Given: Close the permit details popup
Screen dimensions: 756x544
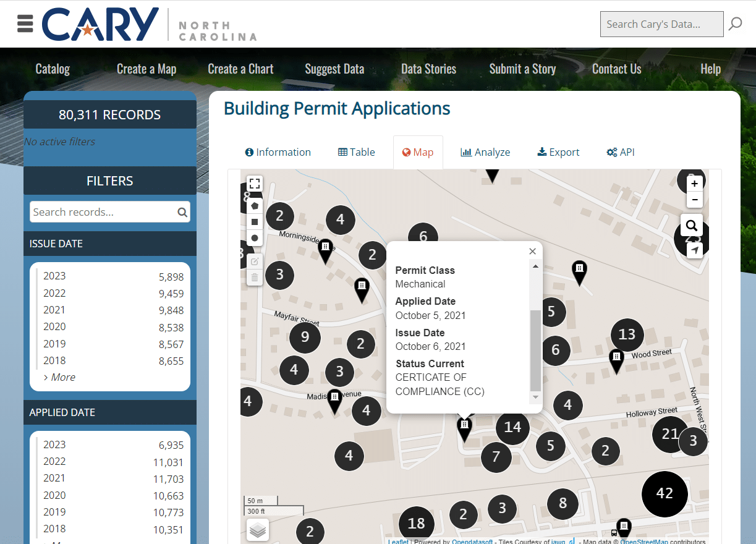Looking at the screenshot, I should pyautogui.click(x=532, y=251).
